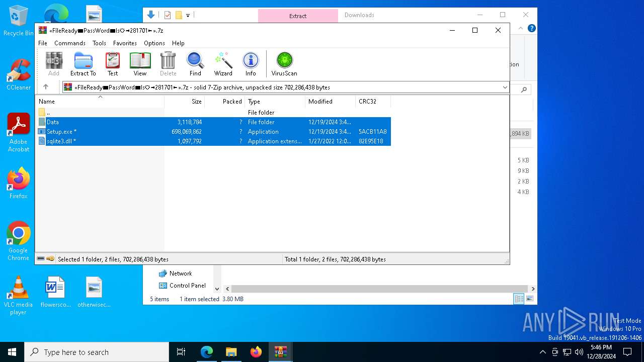Select the Data folder row
The width and height of the screenshot is (644, 362).
pyautogui.click(x=213, y=122)
